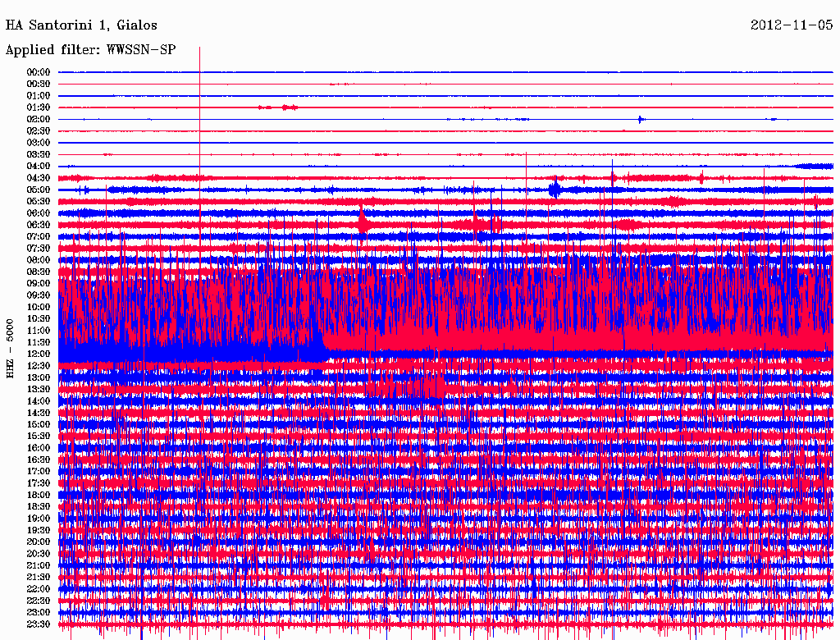Click the red burst on the 06:30 trace
This screenshot has width=840, height=640.
coord(362,222)
